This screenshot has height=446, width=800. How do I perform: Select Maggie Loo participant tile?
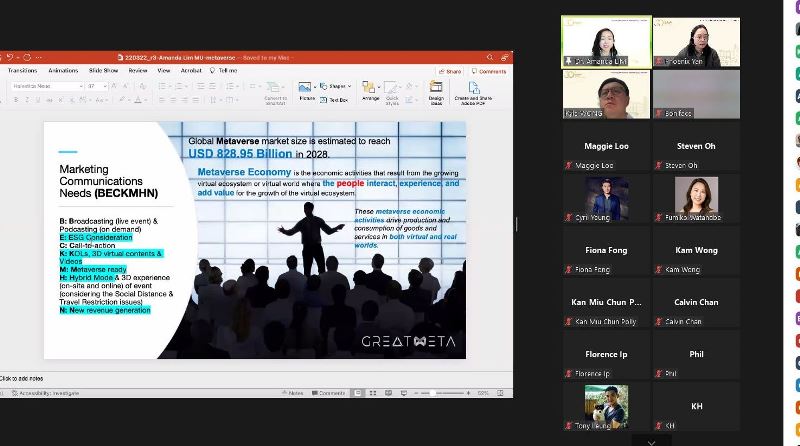(606, 146)
